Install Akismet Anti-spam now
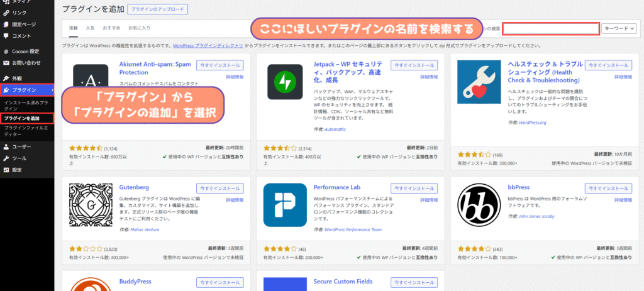 219,65
